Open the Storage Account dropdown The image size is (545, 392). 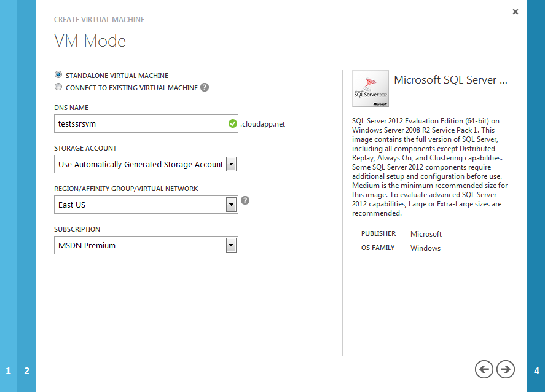146,164
